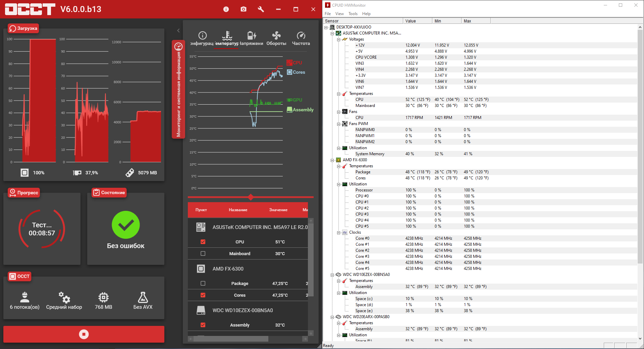644x349 pixels.
Task: Click the ASUSTeK motherboard icon in sensor table
Action: pos(201,227)
